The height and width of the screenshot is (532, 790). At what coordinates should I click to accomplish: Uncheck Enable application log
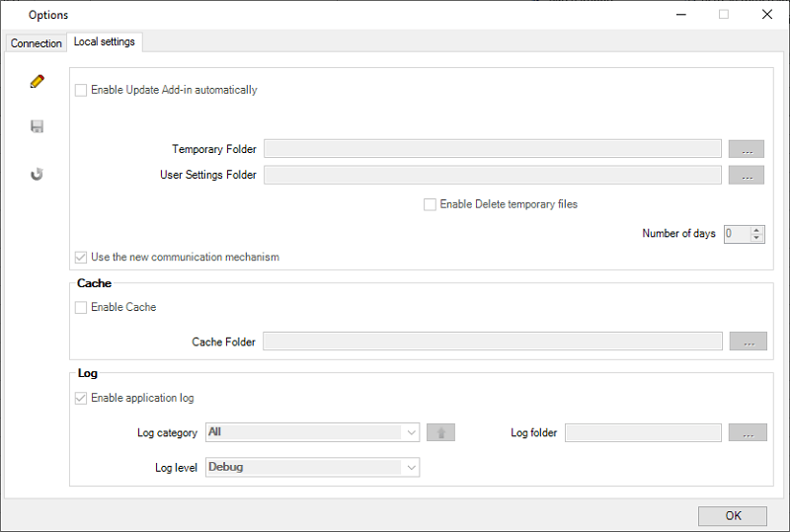[81, 398]
